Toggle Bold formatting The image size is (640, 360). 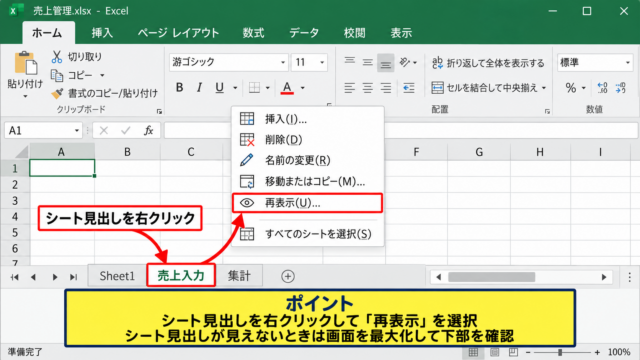179,87
